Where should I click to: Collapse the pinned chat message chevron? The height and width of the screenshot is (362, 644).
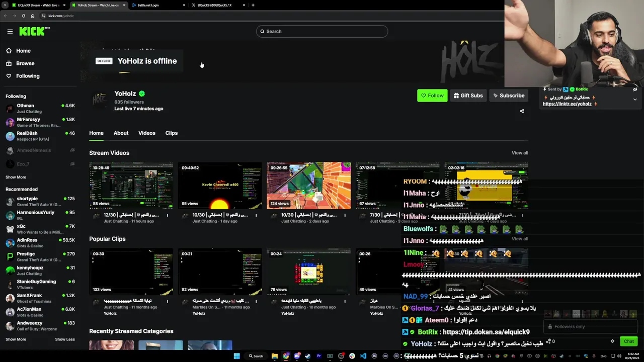[635, 100]
